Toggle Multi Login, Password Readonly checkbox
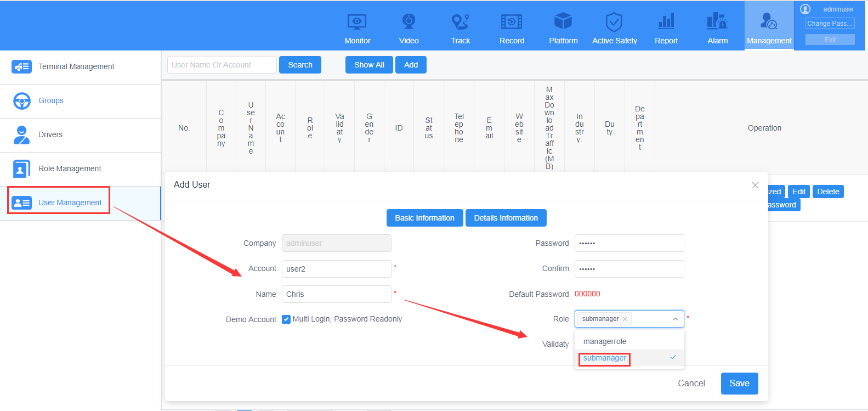The width and height of the screenshot is (868, 411). (286, 319)
